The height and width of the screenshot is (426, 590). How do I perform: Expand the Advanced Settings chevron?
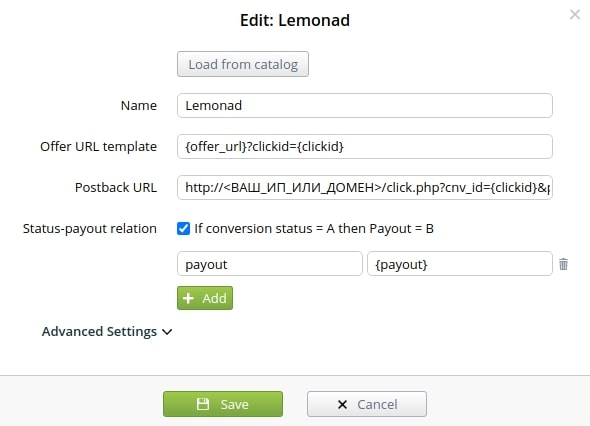coord(167,332)
